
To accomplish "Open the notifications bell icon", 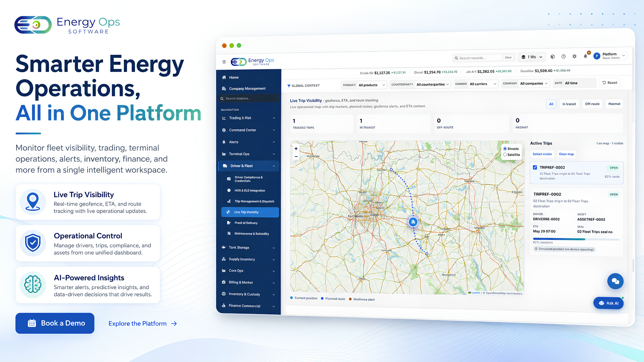I will click(x=585, y=56).
